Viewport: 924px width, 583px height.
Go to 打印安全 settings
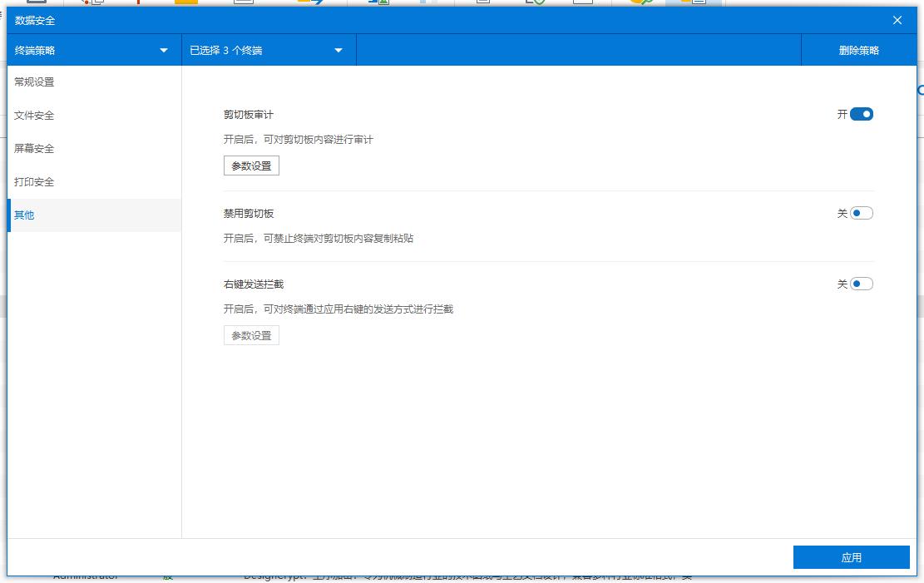tap(94, 182)
